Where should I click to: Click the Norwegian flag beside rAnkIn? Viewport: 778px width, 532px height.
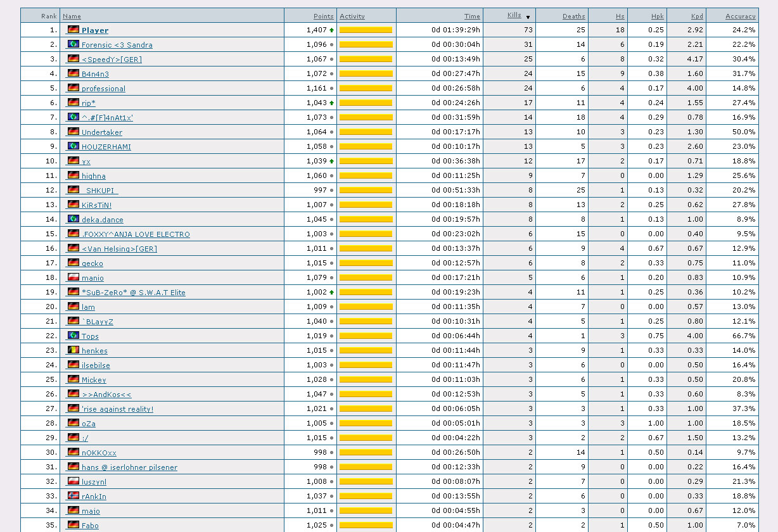[x=73, y=496]
